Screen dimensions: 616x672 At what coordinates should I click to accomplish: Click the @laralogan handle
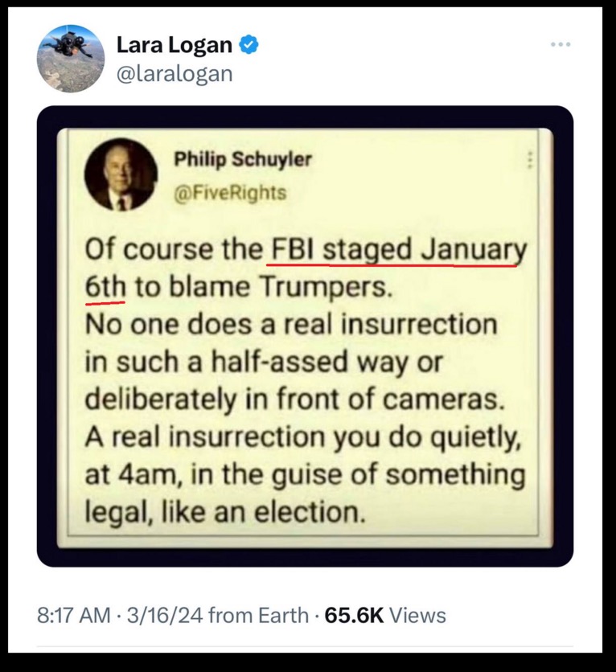(x=175, y=73)
